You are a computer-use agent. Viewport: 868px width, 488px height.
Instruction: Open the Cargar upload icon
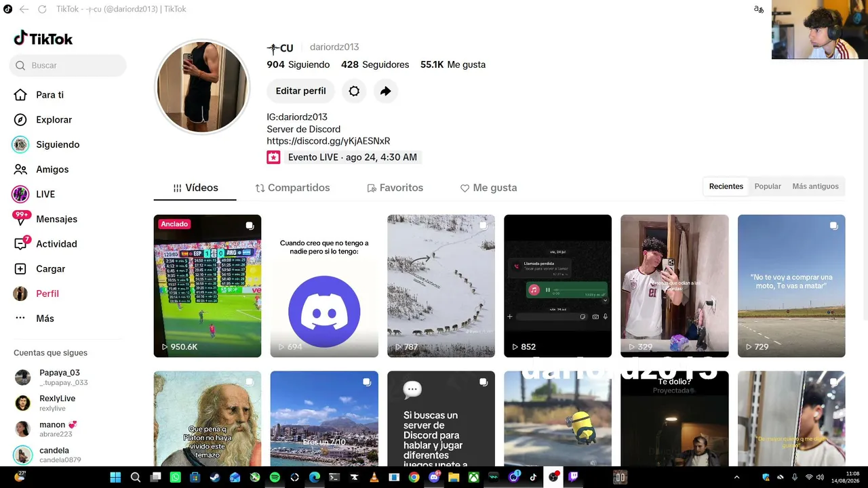point(21,269)
